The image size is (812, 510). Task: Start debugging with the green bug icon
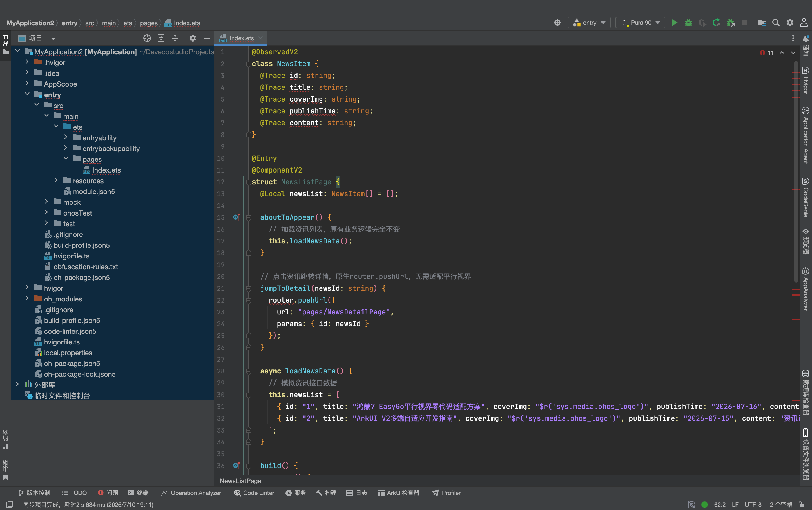pos(688,23)
